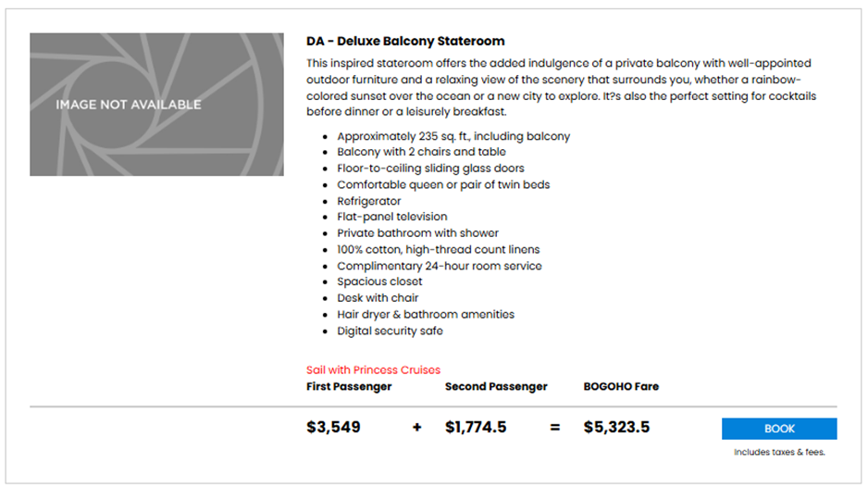The width and height of the screenshot is (868, 488).
Task: Click the Second Passenger label
Action: pyautogui.click(x=496, y=386)
